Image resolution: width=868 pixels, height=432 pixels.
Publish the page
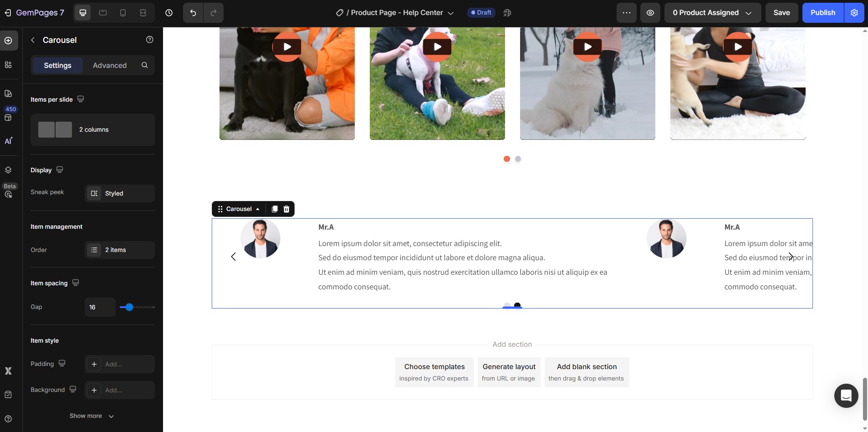point(823,13)
